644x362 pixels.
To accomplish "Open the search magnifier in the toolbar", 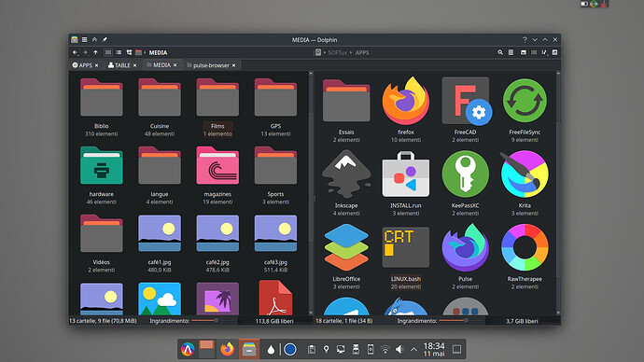I will (x=500, y=52).
